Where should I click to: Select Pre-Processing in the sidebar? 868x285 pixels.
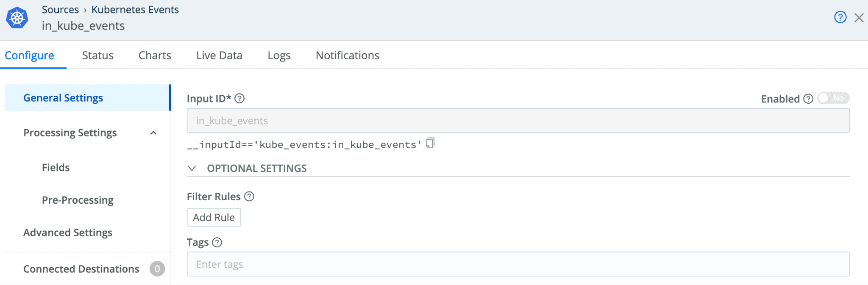[78, 200]
